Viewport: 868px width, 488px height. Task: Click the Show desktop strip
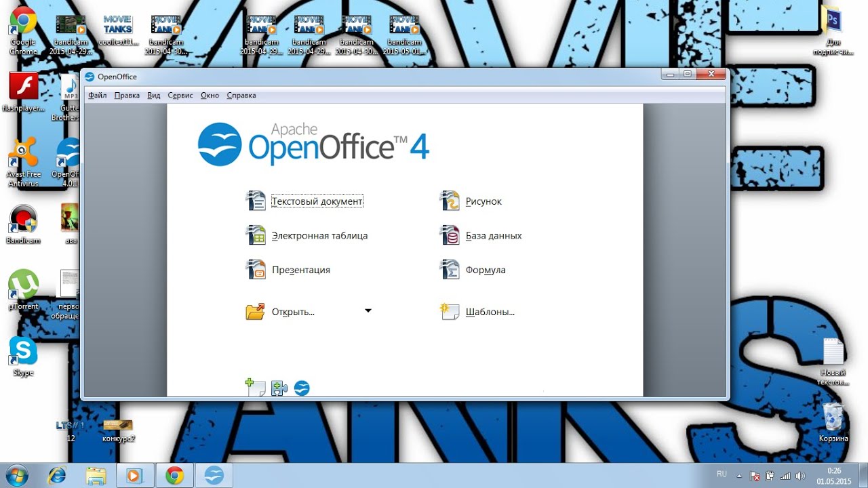(x=863, y=476)
